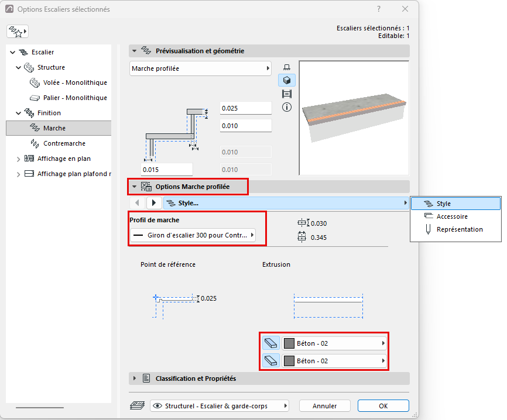Open the favorites star button

(18, 32)
